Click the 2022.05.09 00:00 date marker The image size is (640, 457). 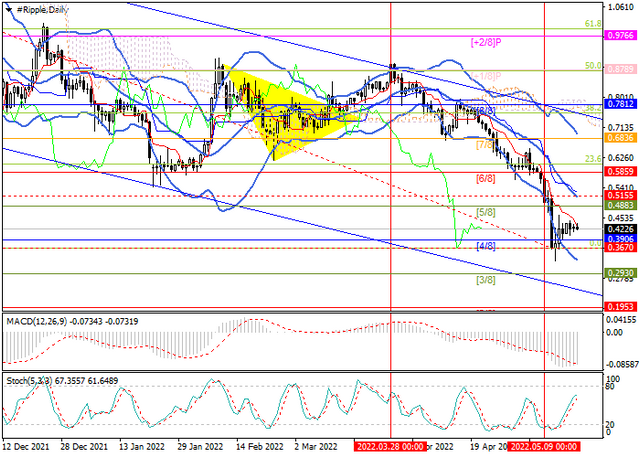[544, 446]
